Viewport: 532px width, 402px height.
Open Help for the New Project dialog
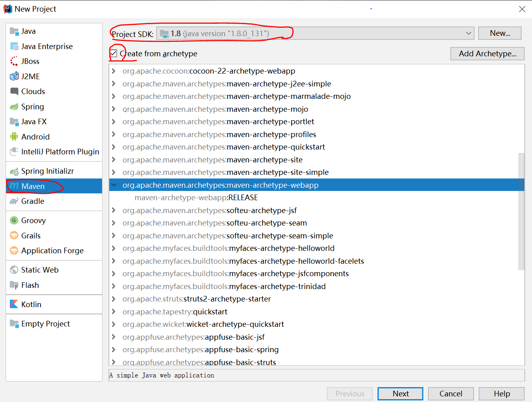click(502, 394)
